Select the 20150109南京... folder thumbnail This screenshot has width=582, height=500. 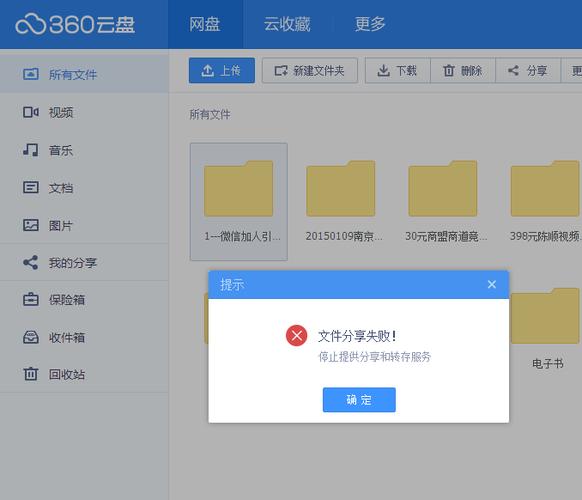[341, 189]
